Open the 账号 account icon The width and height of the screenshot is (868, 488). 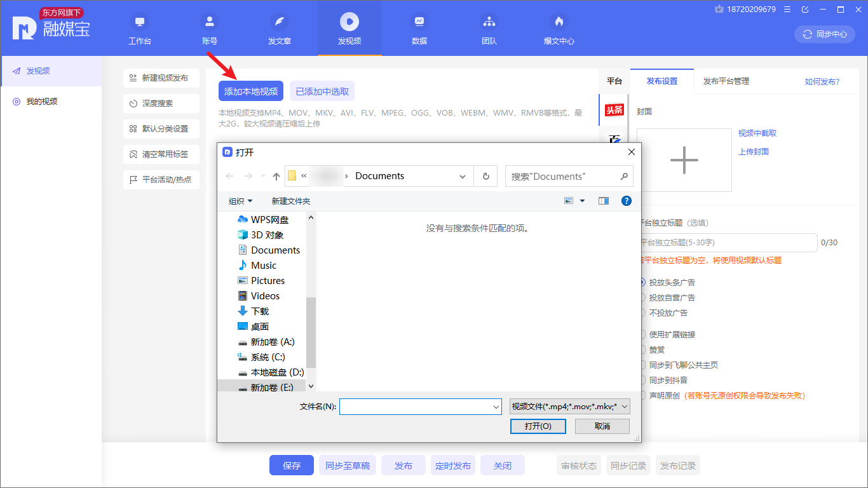(x=210, y=22)
